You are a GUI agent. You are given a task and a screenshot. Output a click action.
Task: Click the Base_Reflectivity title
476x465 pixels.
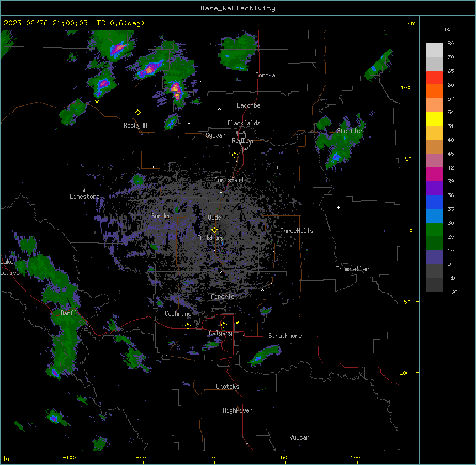[x=238, y=8]
